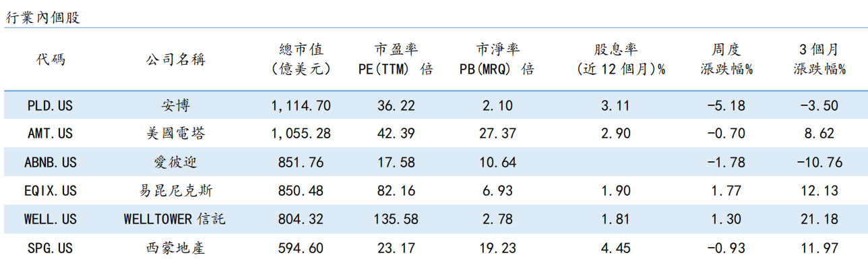Click company name 美國電塔

[x=175, y=134]
